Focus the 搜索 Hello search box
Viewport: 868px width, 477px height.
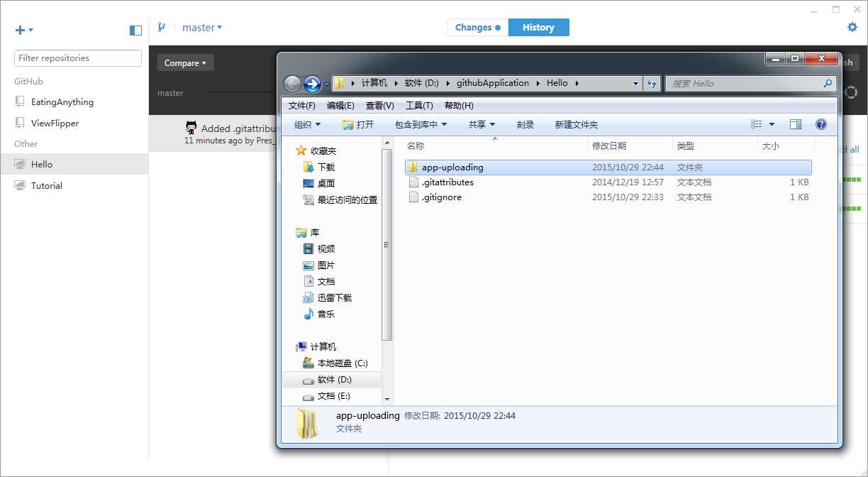click(x=745, y=84)
